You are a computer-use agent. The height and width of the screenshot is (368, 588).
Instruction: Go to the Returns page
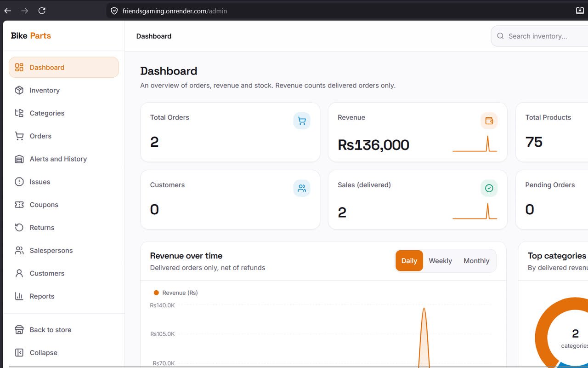(64, 228)
